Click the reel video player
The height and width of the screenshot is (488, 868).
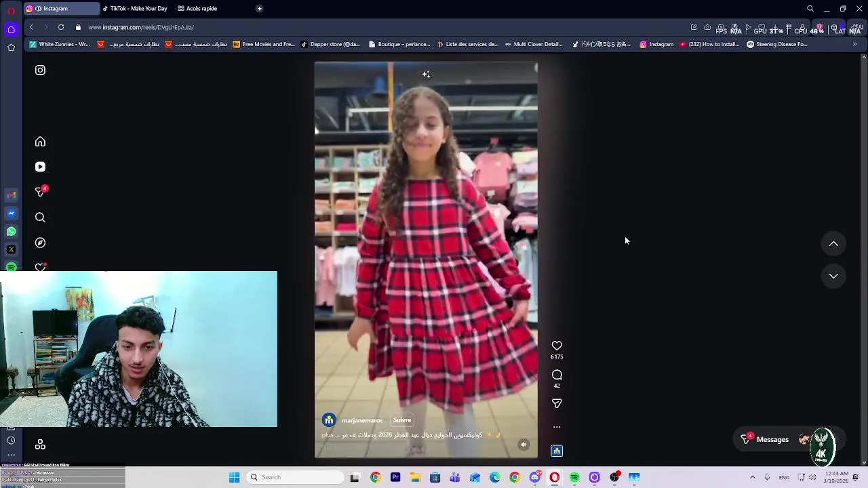426,260
